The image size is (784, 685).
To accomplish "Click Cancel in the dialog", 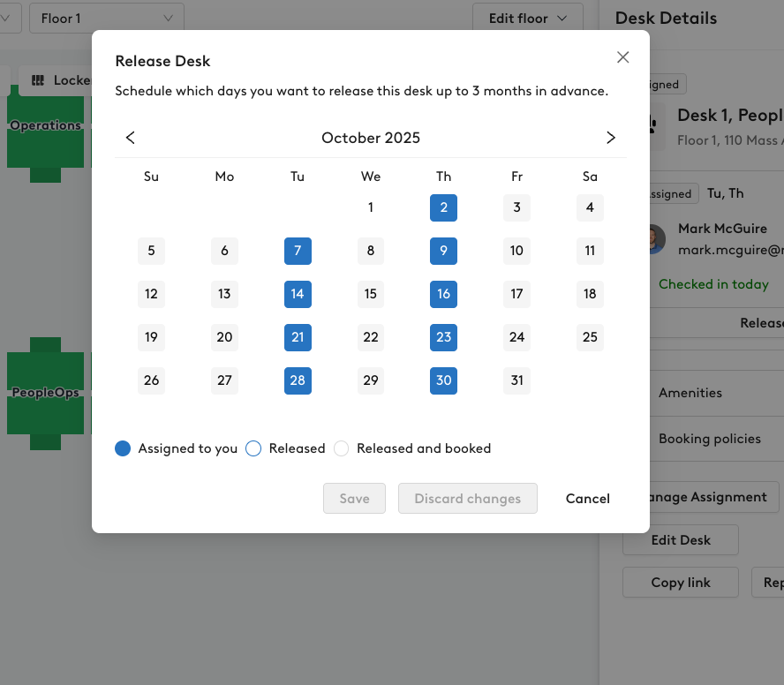I will click(587, 498).
